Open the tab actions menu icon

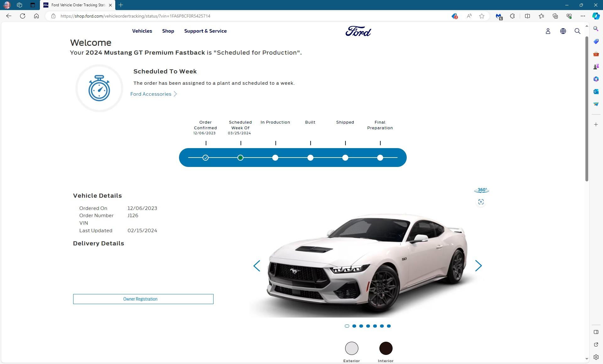click(x=33, y=5)
